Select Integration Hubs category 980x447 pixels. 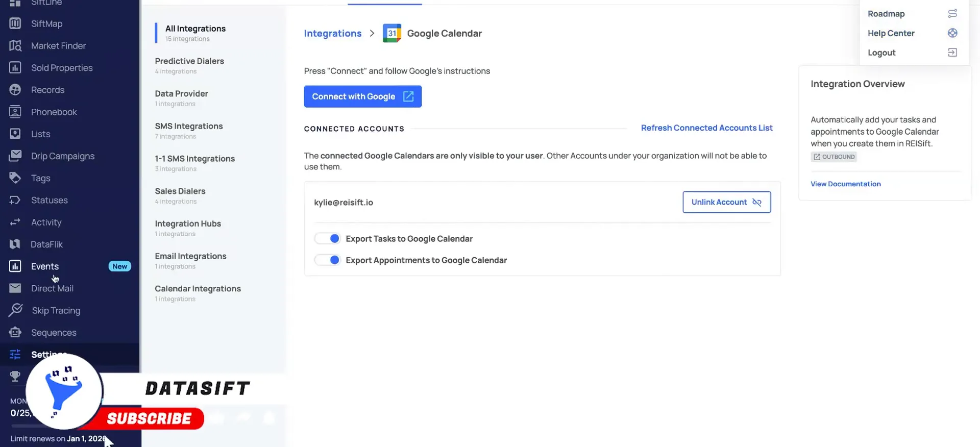click(x=188, y=228)
